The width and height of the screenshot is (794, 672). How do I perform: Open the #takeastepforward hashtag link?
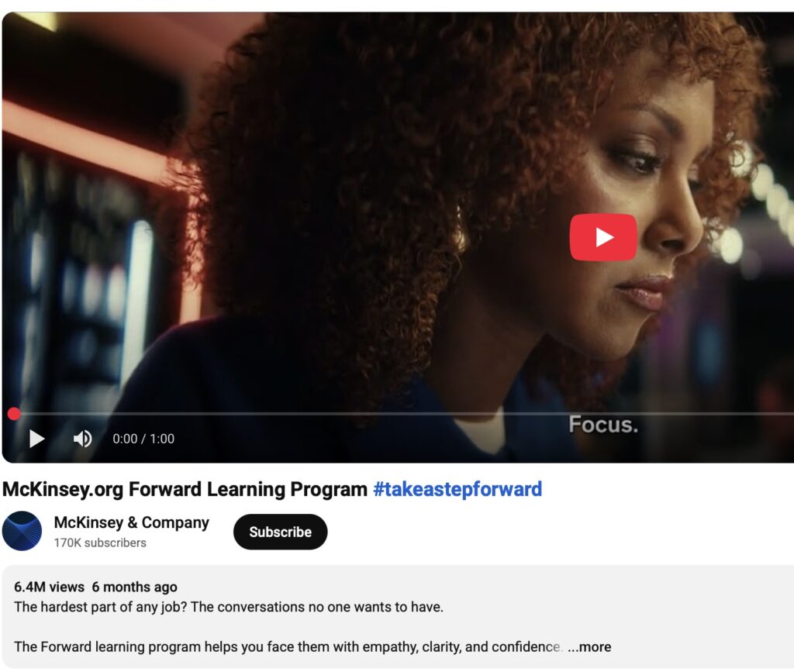tap(457, 489)
